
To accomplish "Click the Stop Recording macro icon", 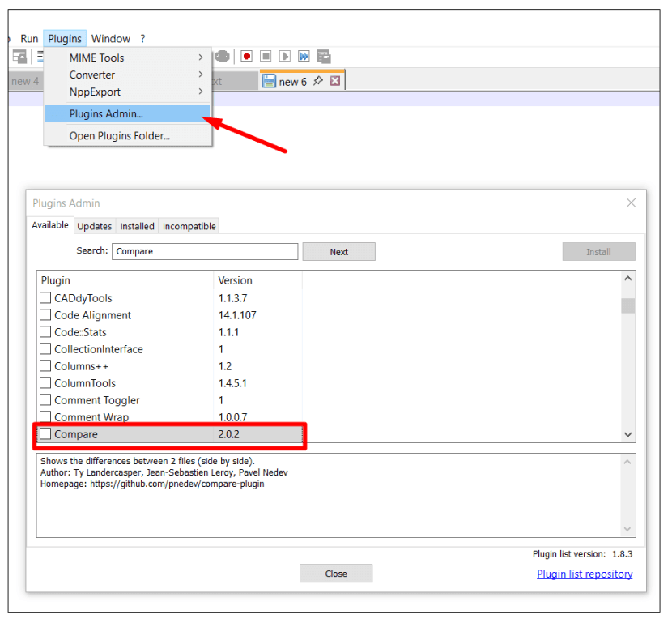I will tap(266, 57).
